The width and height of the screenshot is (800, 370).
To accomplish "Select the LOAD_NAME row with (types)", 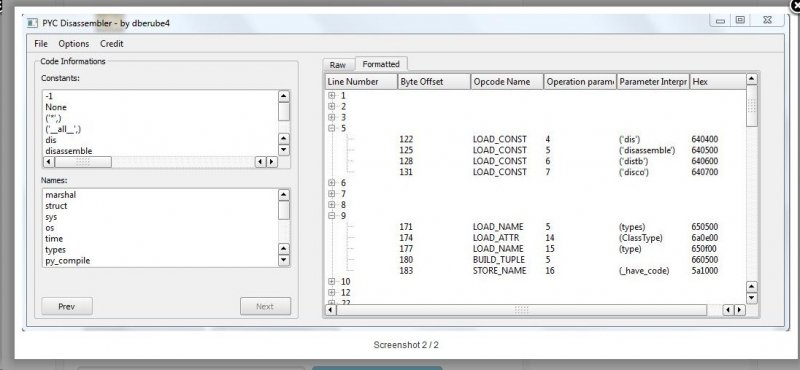I will click(x=536, y=227).
